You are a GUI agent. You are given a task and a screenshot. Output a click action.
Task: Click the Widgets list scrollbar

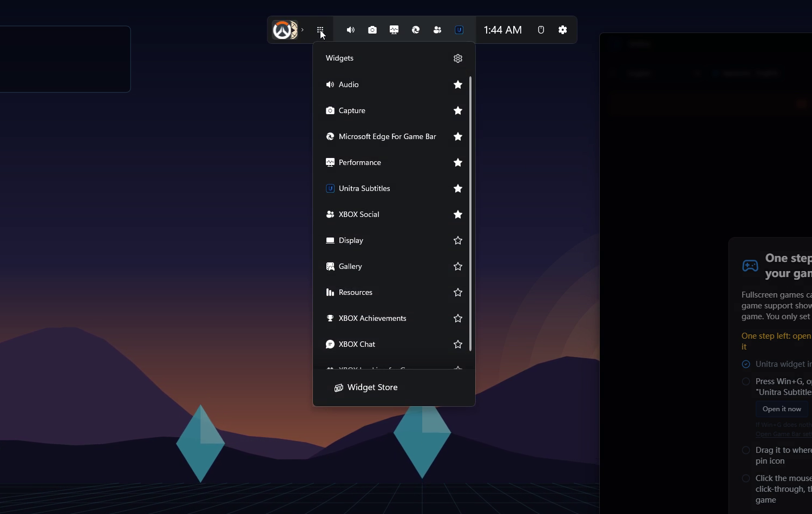(x=470, y=214)
